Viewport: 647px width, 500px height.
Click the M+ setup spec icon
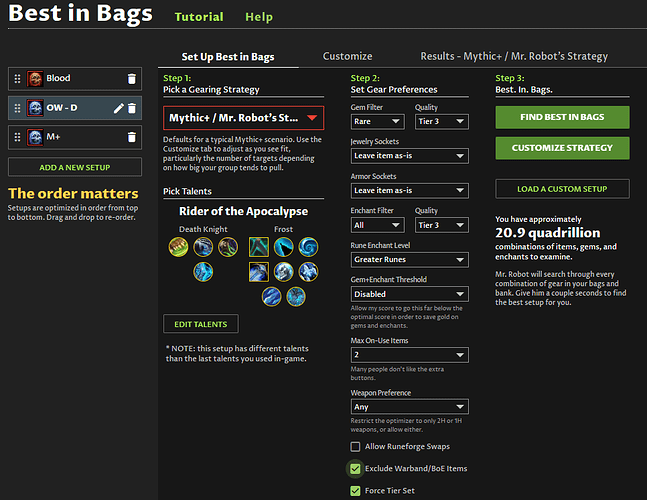[35, 137]
